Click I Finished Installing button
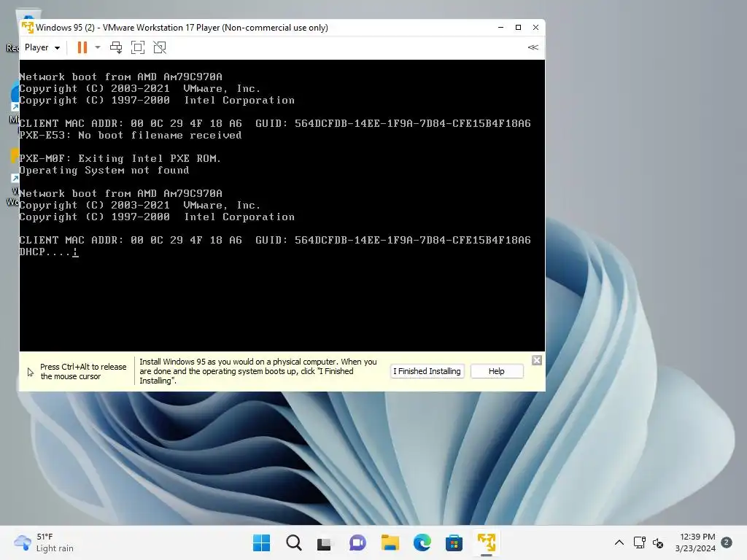The height and width of the screenshot is (560, 747). pyautogui.click(x=427, y=371)
